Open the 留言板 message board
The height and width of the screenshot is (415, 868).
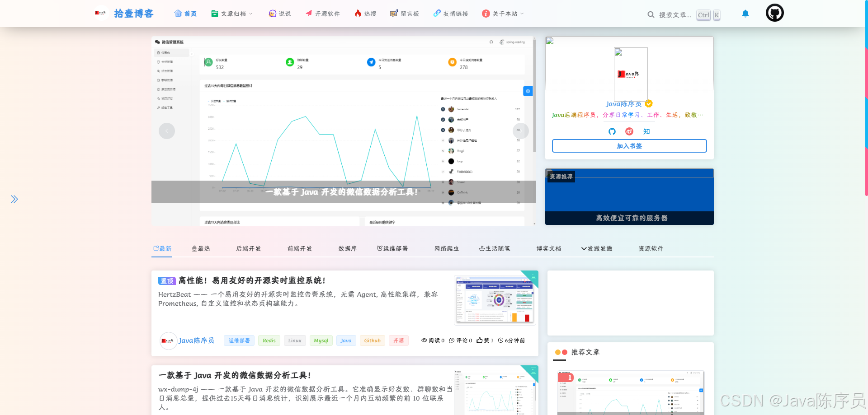[405, 14]
